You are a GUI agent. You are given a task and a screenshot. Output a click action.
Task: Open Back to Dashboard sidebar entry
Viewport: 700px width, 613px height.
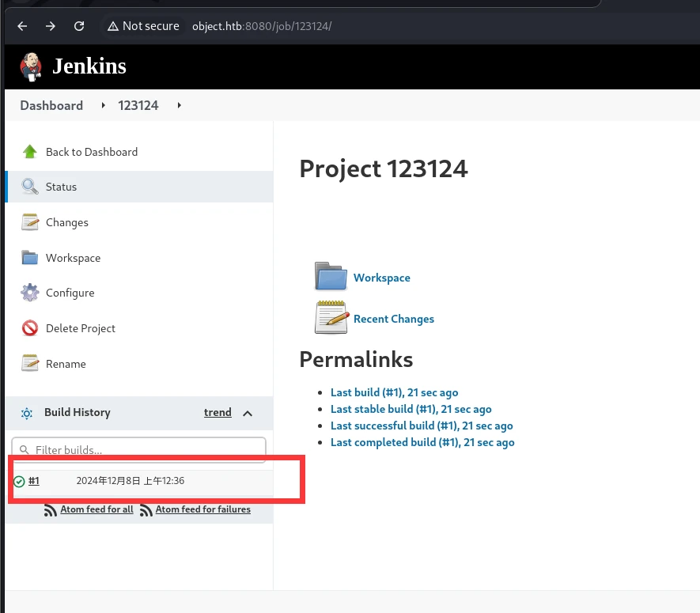tap(92, 152)
